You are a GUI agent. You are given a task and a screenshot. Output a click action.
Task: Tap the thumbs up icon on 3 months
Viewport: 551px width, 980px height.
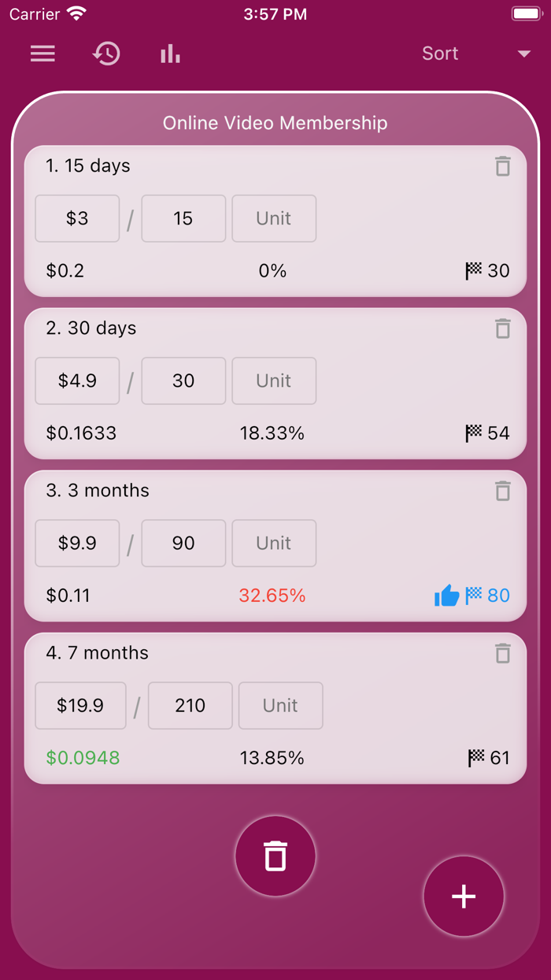tap(446, 596)
